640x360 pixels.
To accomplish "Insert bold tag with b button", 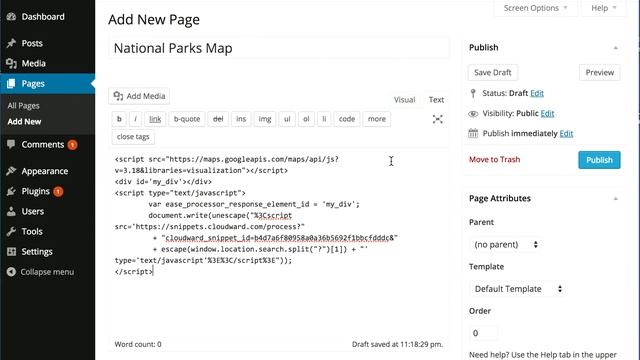I will [119, 119].
